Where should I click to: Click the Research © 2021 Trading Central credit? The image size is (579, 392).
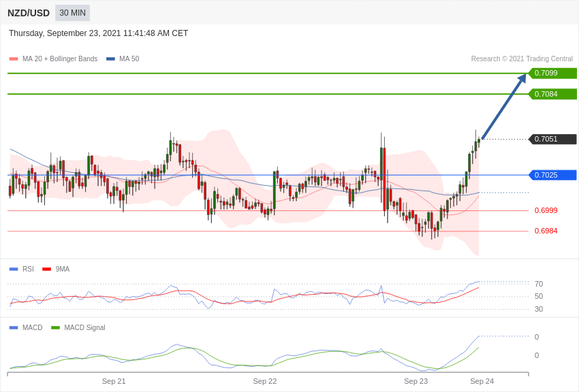coord(522,59)
